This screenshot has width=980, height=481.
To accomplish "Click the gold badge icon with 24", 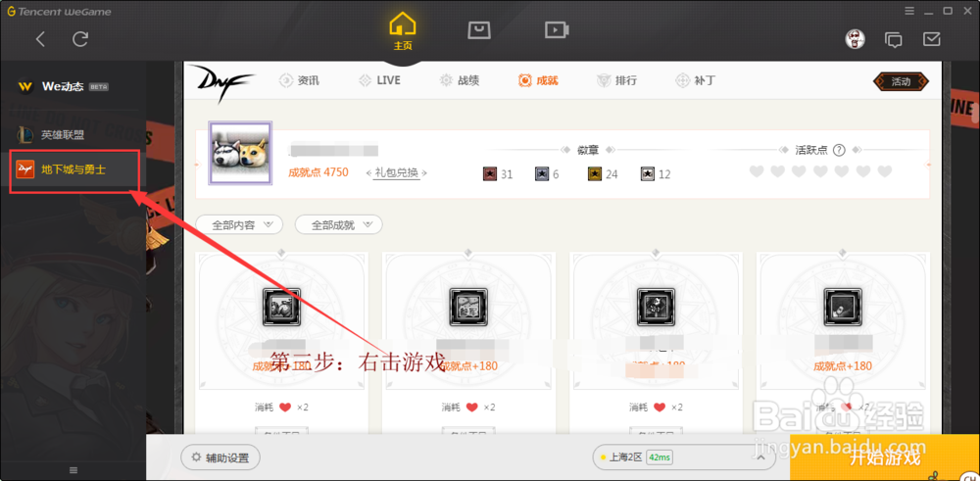I will pos(595,173).
